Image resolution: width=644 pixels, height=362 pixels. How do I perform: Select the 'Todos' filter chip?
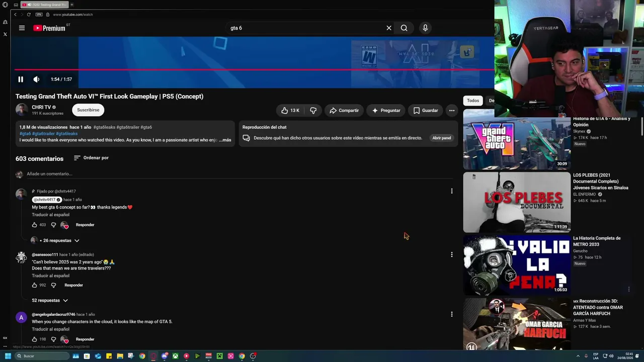click(x=473, y=101)
